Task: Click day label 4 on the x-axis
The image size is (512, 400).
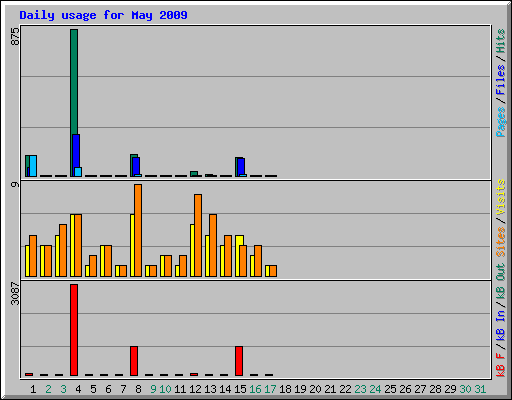Action: point(78,389)
